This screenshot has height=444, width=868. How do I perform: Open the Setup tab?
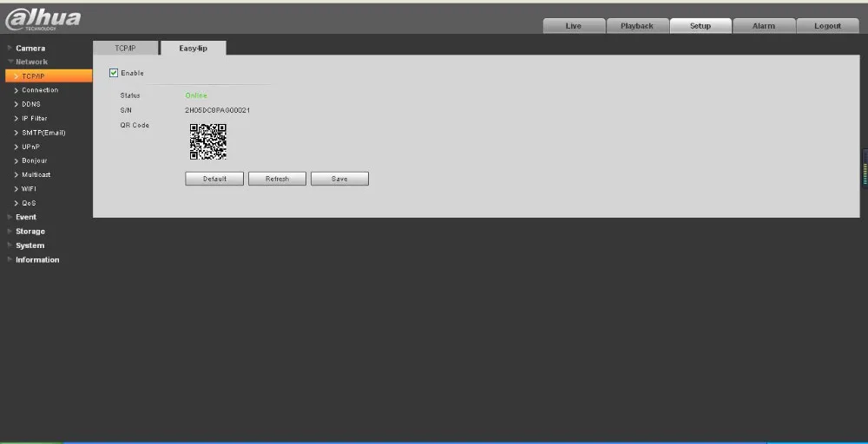[x=700, y=26]
